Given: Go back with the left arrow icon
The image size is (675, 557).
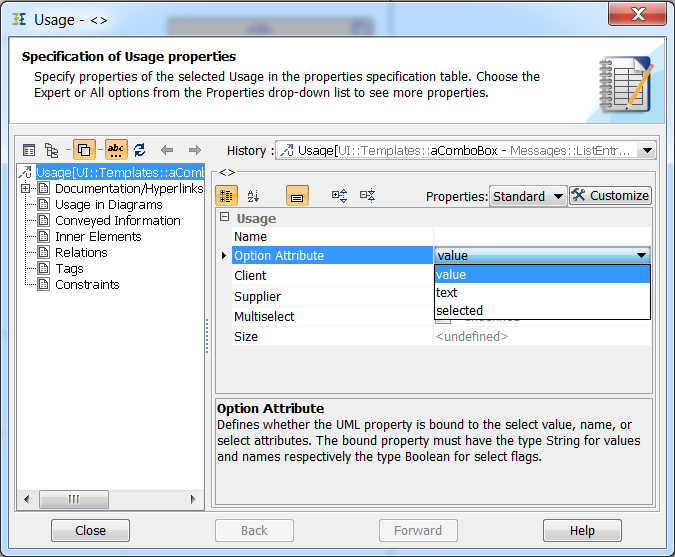Looking at the screenshot, I should pos(167,150).
